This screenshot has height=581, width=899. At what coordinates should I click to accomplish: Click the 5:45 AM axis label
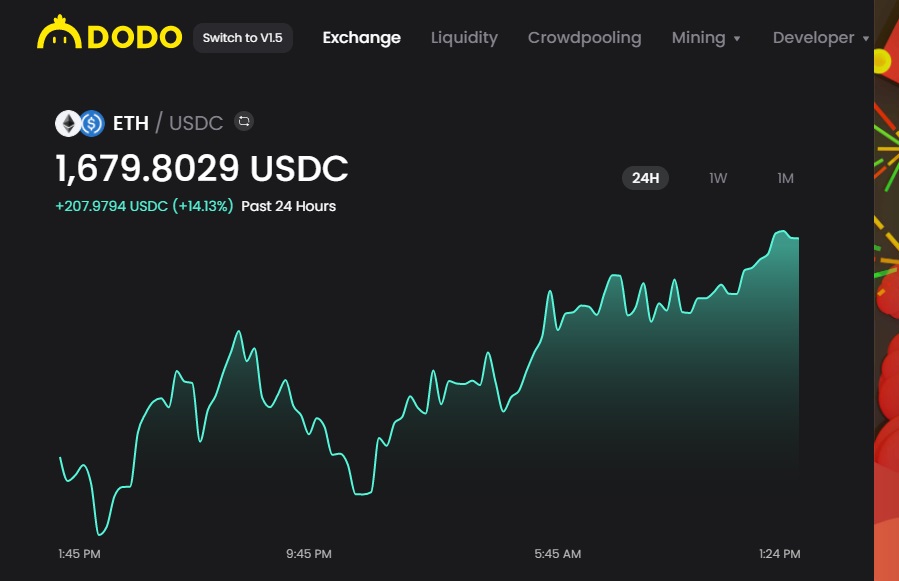557,553
